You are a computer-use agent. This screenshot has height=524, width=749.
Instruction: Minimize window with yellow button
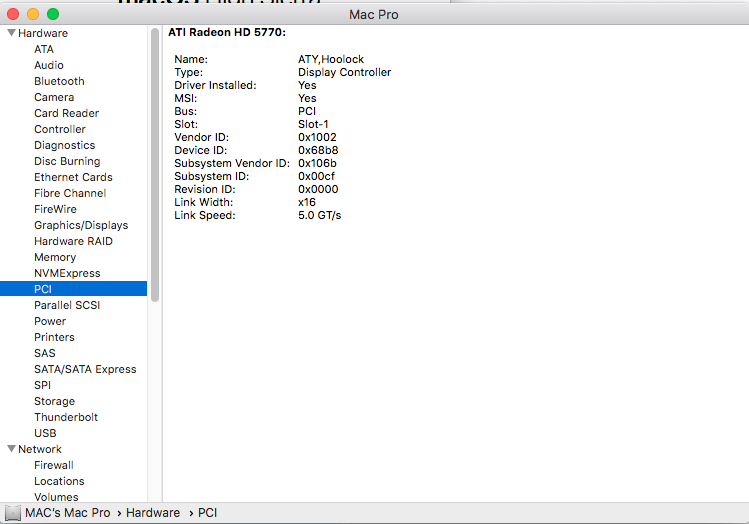click(x=33, y=14)
